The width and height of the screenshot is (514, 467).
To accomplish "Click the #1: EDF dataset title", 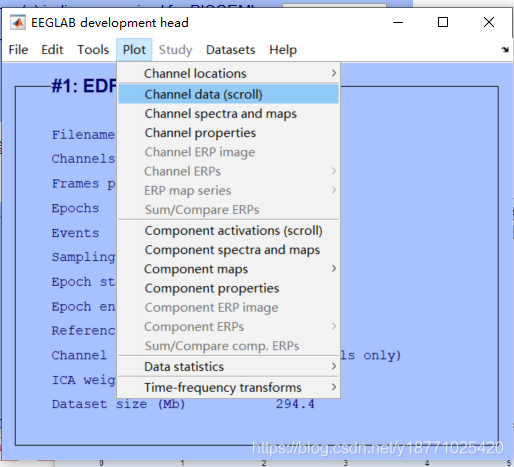I will click(x=84, y=86).
